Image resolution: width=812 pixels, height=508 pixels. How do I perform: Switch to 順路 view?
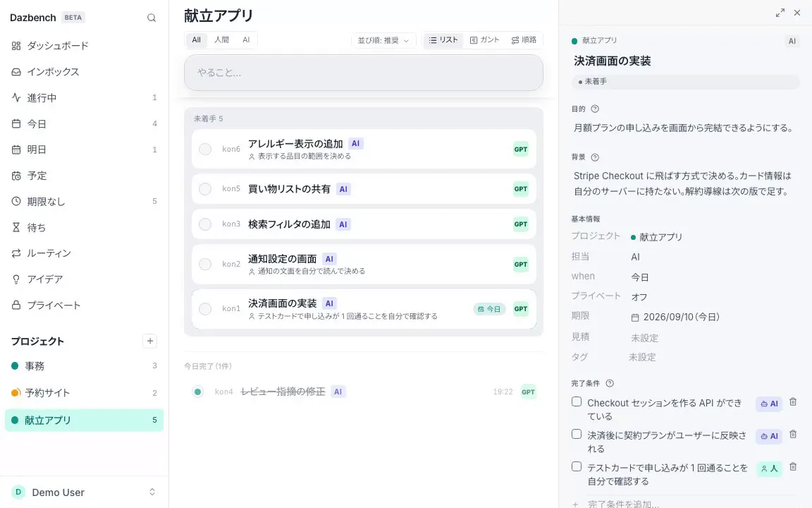[x=524, y=40]
